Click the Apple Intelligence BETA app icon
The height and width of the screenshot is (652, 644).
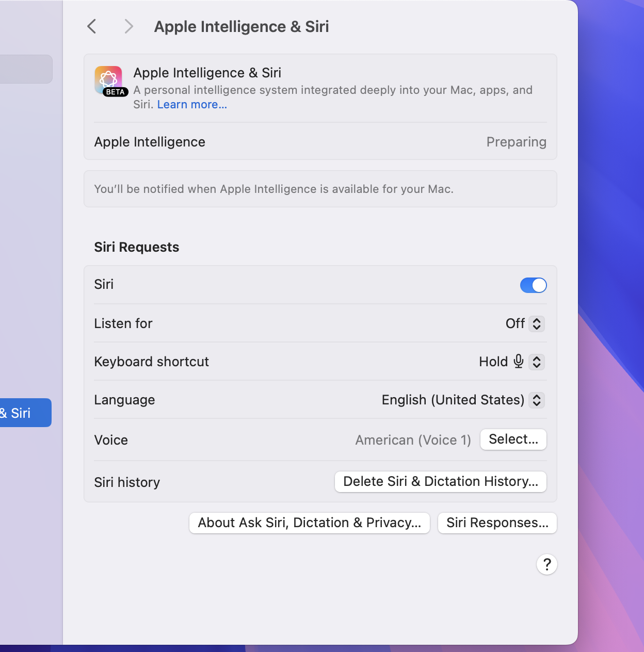click(x=110, y=81)
